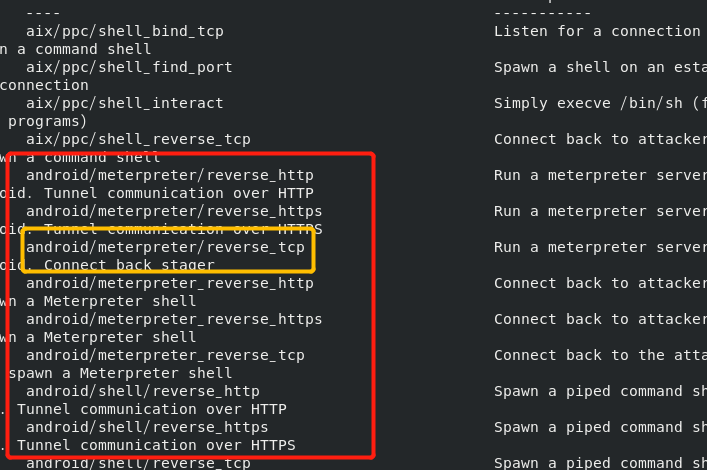Select the android/meterpreter_reverse_https payload text
This screenshot has height=470, width=707.
coord(174,319)
